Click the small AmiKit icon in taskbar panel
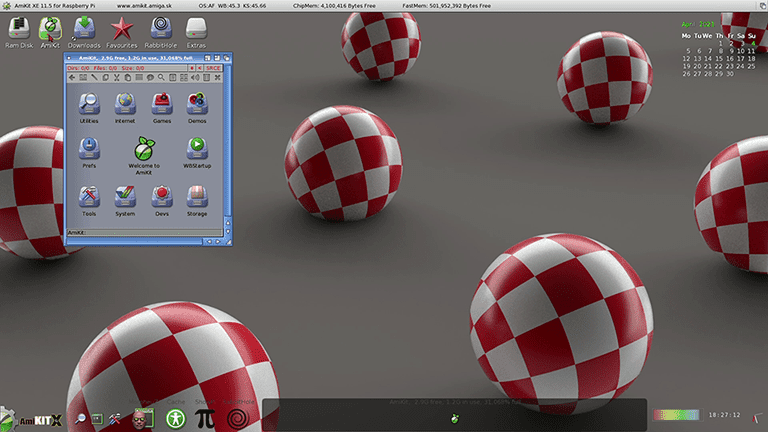Viewport: 768px width, 432px height. [455, 418]
